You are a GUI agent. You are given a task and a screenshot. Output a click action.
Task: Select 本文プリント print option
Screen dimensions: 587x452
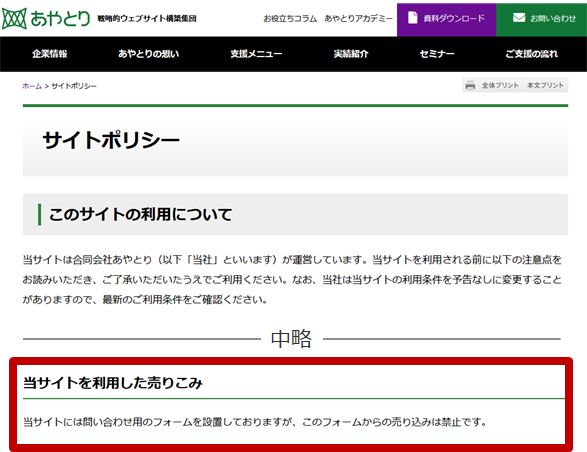[x=545, y=85]
